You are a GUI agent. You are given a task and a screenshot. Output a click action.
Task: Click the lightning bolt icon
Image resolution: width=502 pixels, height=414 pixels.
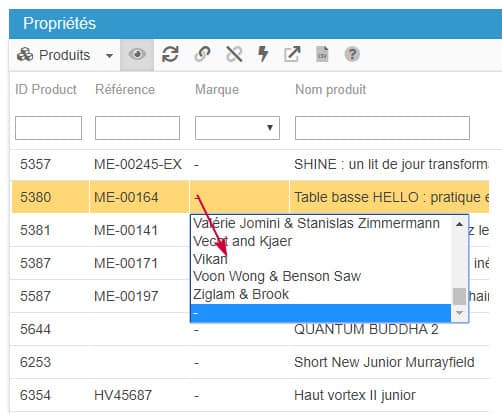(x=263, y=54)
